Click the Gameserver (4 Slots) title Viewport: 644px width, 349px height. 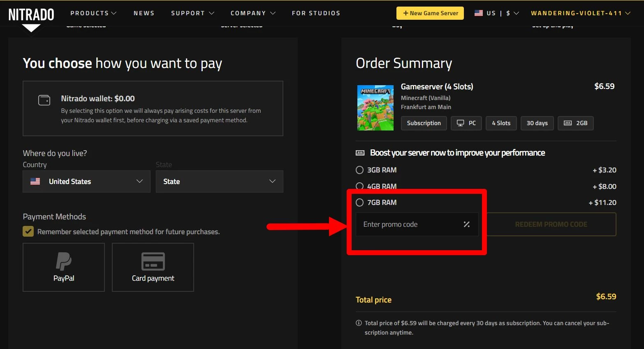tap(437, 86)
